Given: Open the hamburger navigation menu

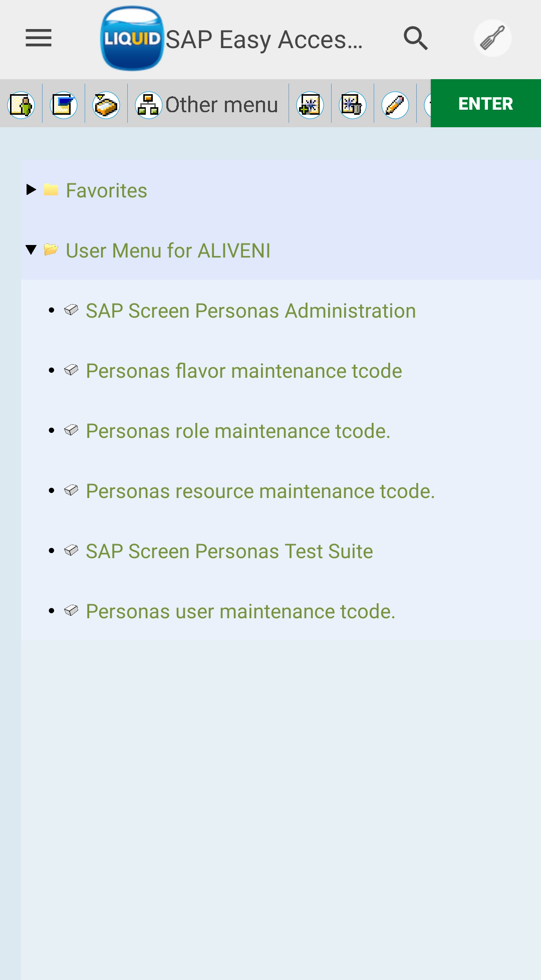Looking at the screenshot, I should pos(39,38).
